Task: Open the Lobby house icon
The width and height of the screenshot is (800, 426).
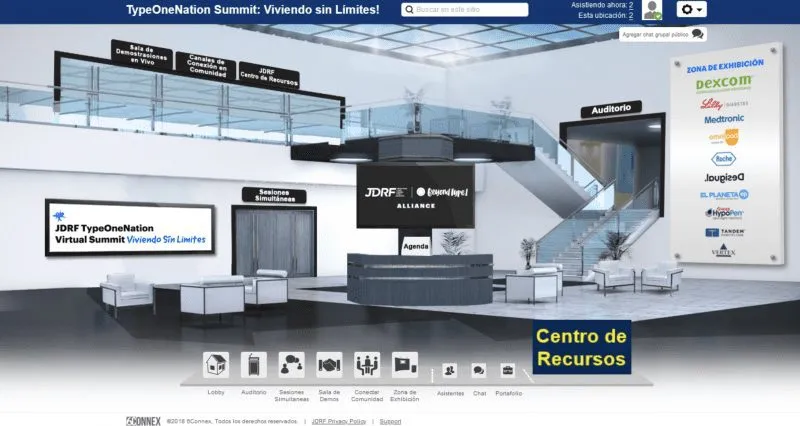Action: [x=216, y=365]
